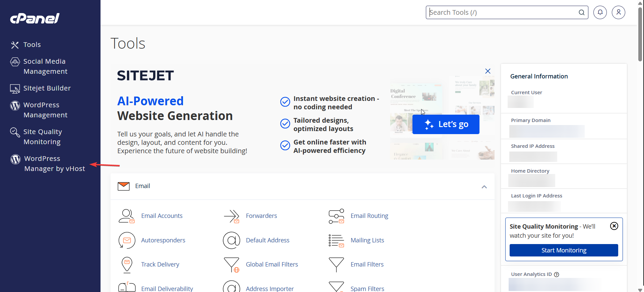644x292 pixels.
Task: Collapse the Email section chevron
Action: (x=484, y=187)
